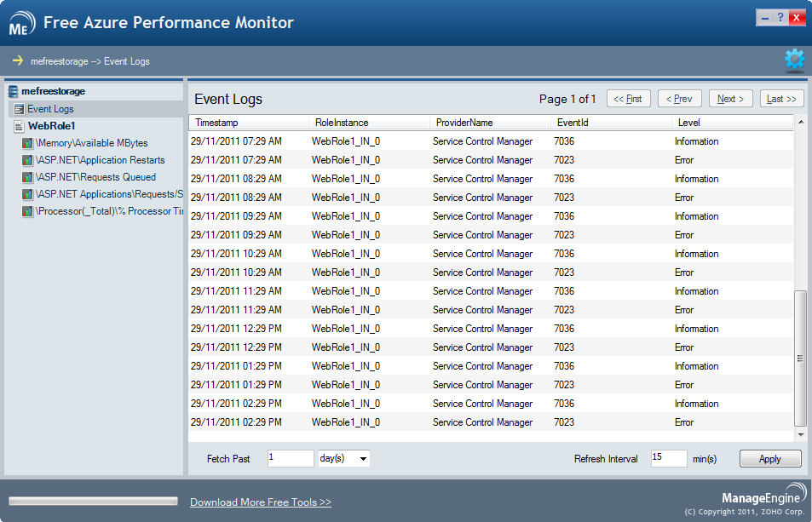Click the scrollbar up arrow
Screen dimensions: 812x522
pyautogui.click(x=801, y=122)
